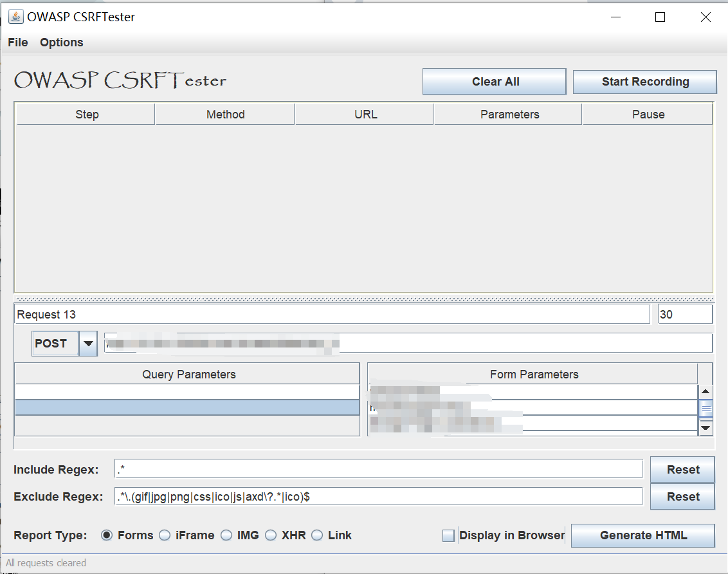Reset the Exclude Regex value
The image size is (728, 574).
tap(682, 496)
